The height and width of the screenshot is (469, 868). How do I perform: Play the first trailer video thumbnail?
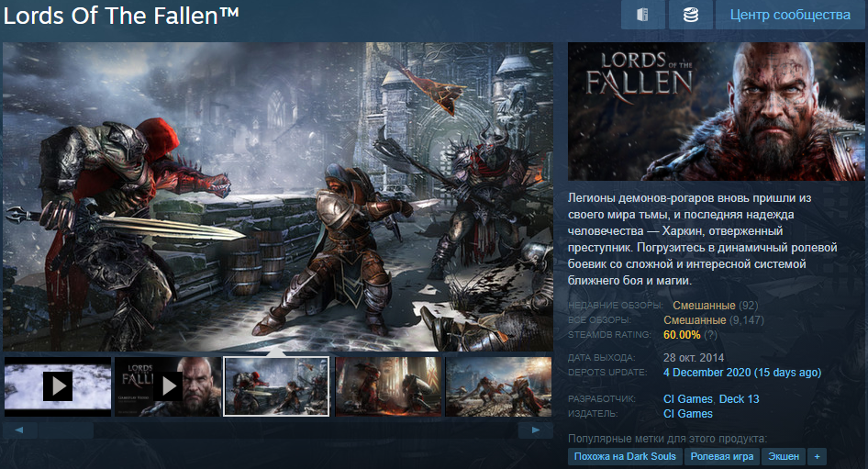(58, 386)
